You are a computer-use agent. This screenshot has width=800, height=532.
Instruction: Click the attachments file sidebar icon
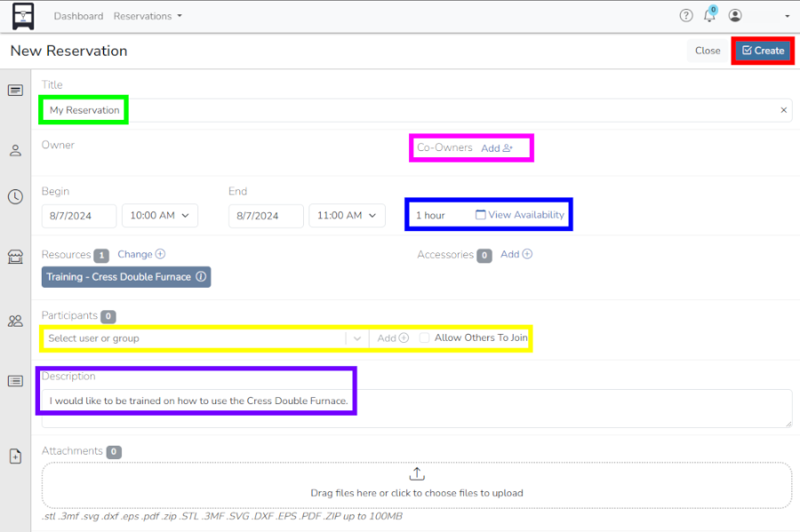point(15,456)
